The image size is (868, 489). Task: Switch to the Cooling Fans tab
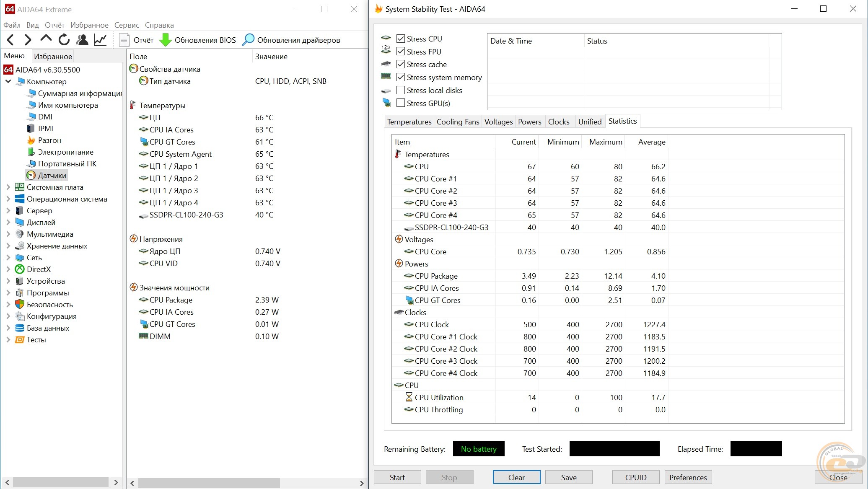pos(458,122)
